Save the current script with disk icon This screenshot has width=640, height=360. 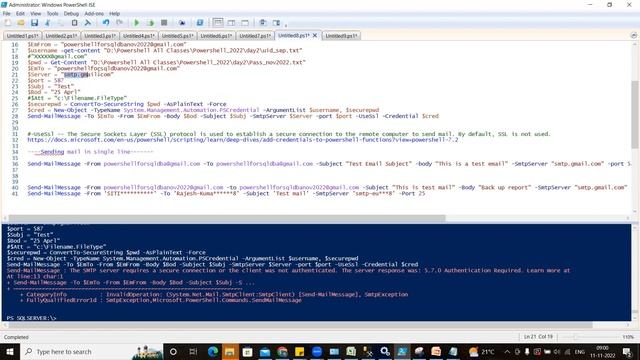pyautogui.click(x=34, y=23)
